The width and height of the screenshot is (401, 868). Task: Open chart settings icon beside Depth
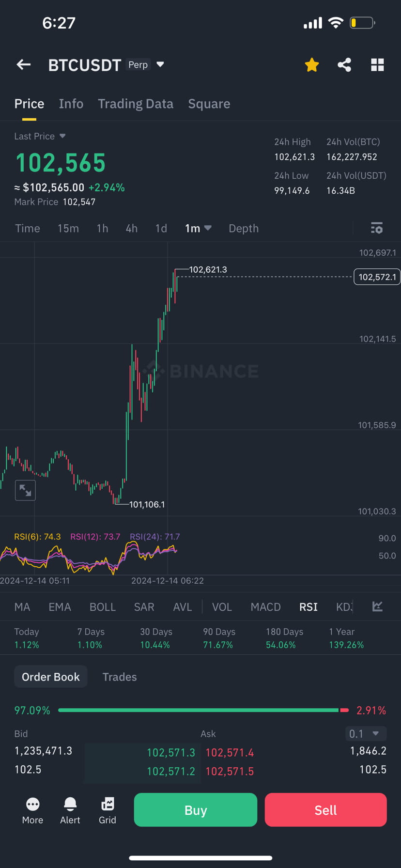point(377,228)
